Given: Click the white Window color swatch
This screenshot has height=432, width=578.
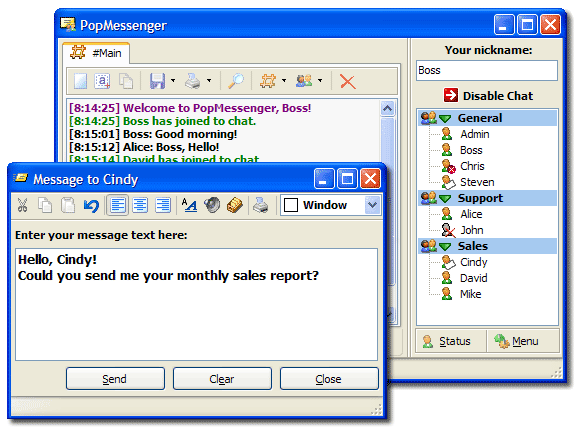Looking at the screenshot, I should [x=291, y=205].
